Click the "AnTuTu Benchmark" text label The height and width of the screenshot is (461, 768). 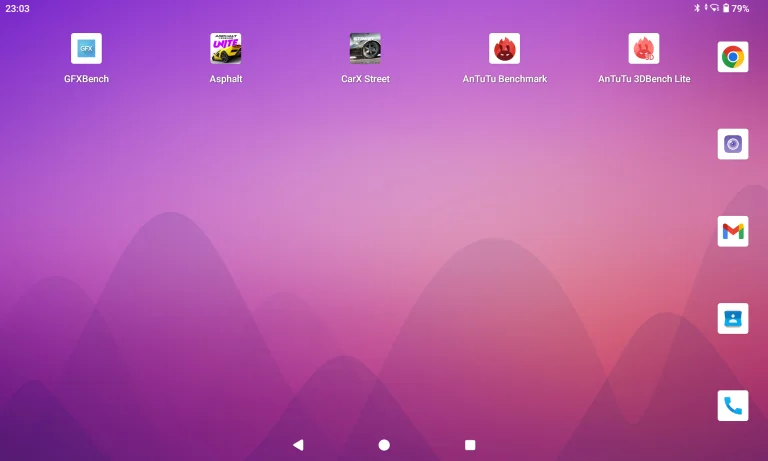click(504, 79)
